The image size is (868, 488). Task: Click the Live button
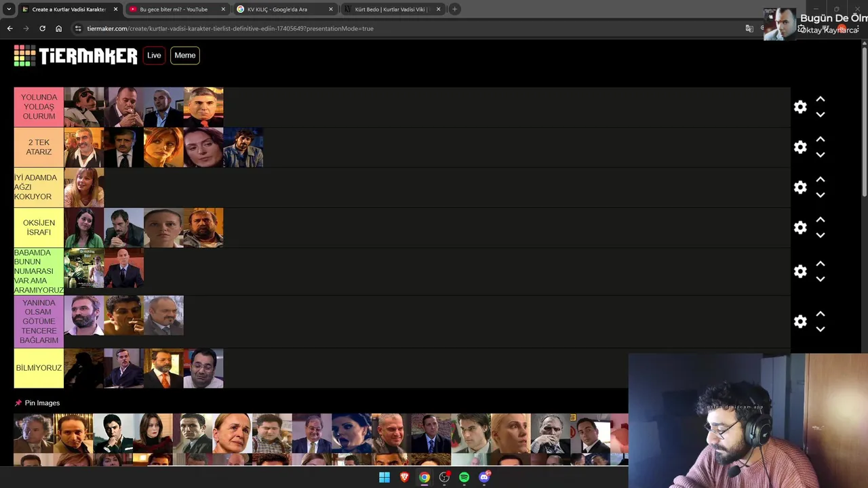154,56
